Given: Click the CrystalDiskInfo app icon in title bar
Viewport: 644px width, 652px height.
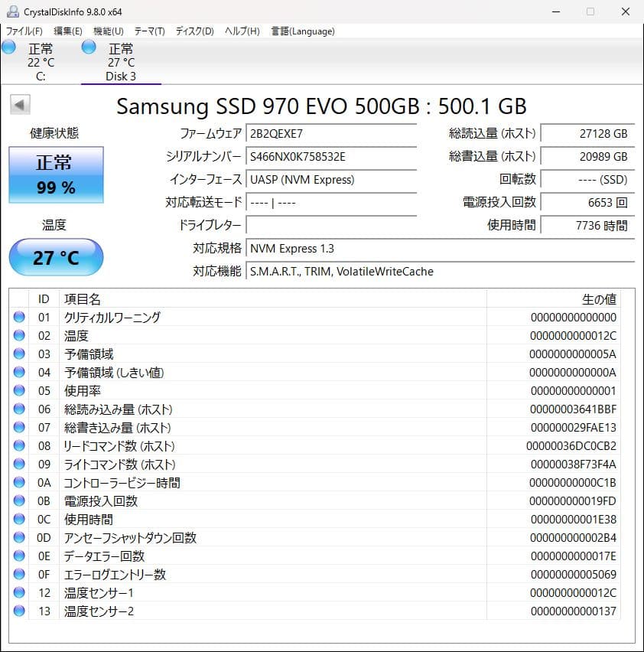Looking at the screenshot, I should pyautogui.click(x=13, y=11).
